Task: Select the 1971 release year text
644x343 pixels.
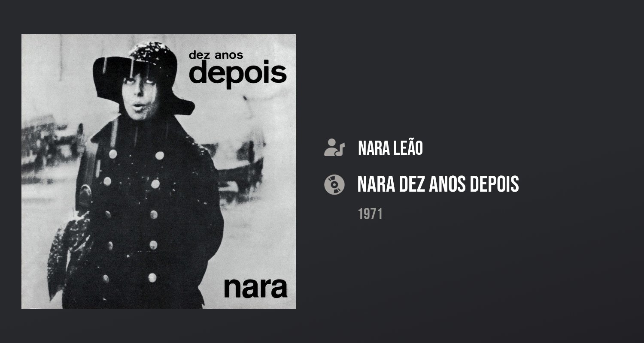Action: coord(370,214)
